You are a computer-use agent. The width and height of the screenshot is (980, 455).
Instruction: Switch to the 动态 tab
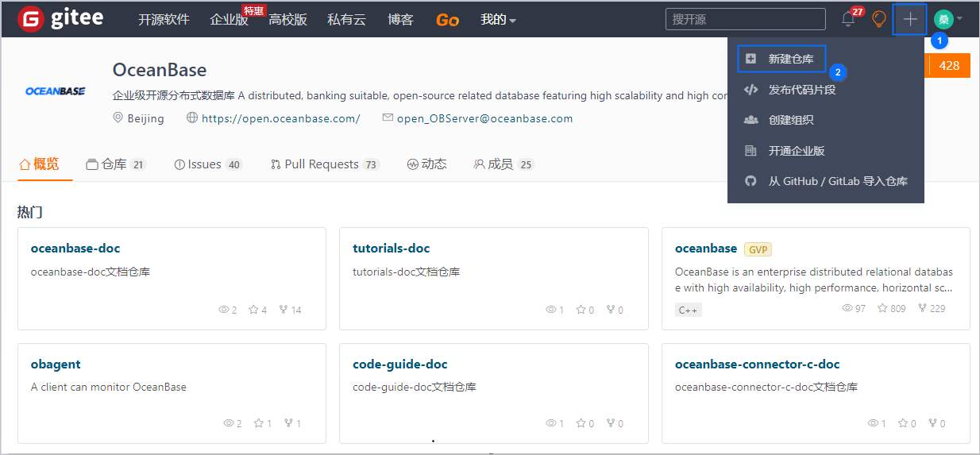click(426, 164)
